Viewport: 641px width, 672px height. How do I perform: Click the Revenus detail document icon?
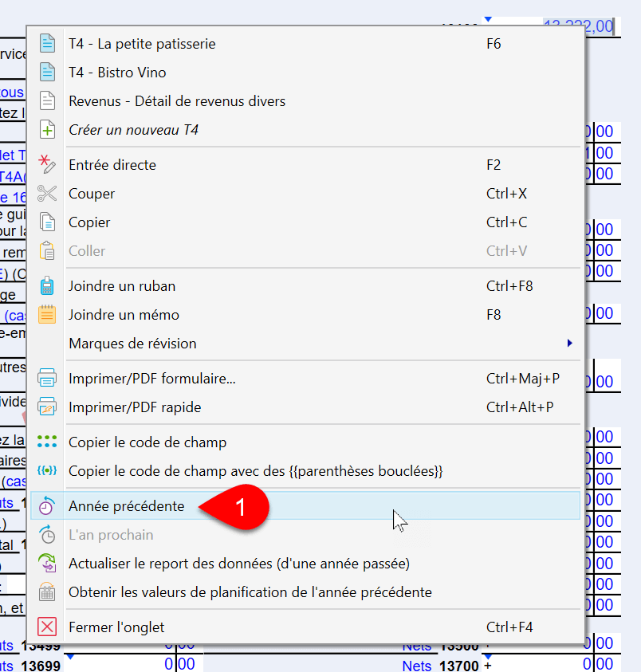click(x=47, y=100)
